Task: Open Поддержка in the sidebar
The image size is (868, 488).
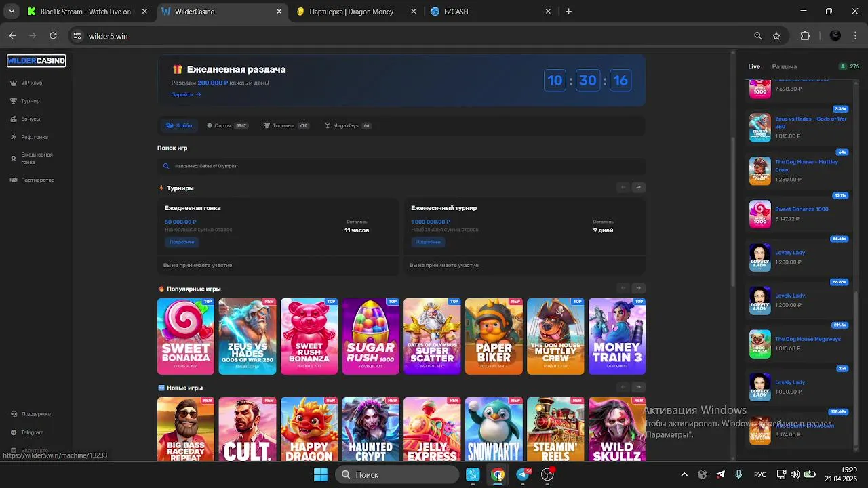Action: [31, 413]
